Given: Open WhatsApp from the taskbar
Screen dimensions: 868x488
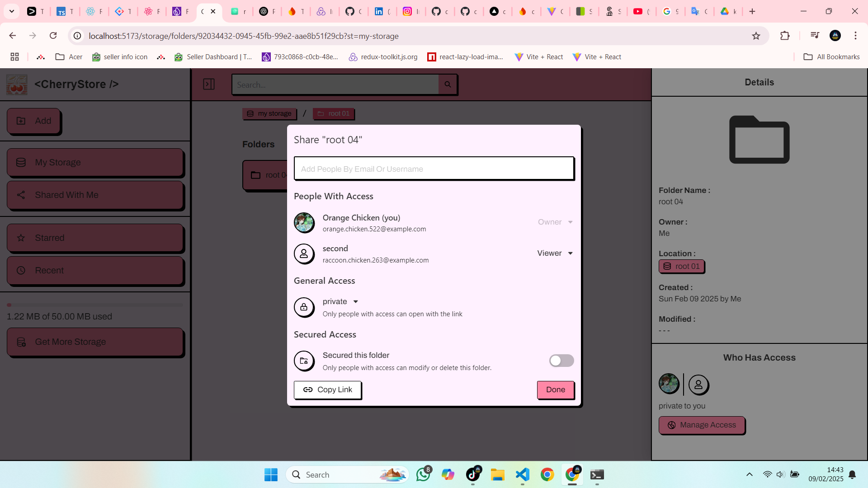Looking at the screenshot, I should pos(423,474).
